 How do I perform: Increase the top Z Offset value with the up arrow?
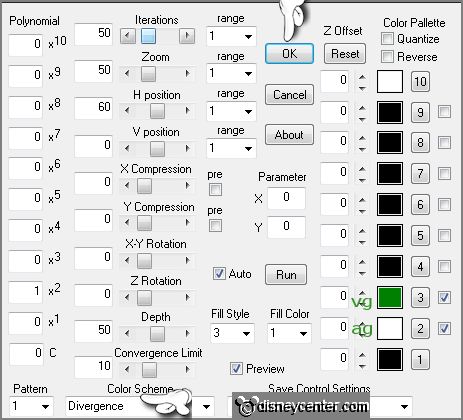point(362,77)
